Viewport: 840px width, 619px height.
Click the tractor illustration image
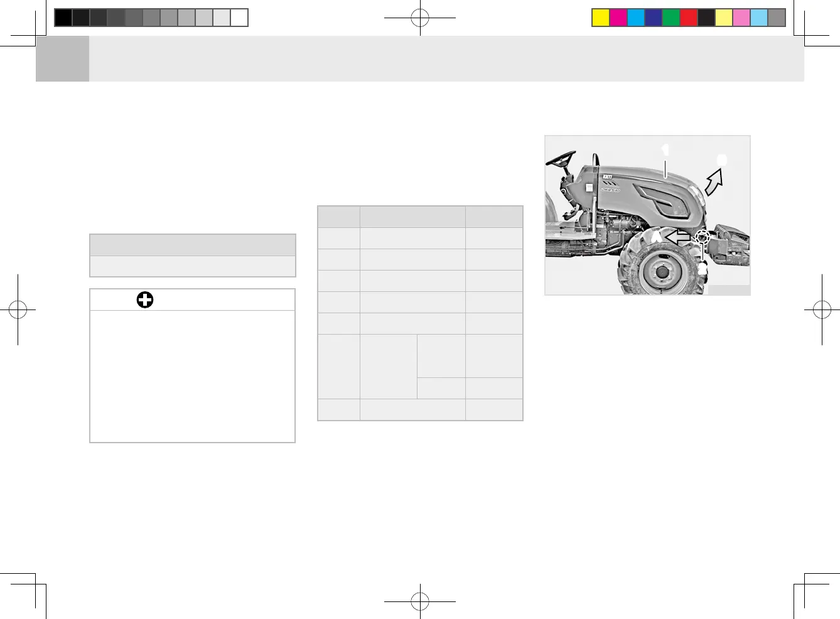[647, 215]
